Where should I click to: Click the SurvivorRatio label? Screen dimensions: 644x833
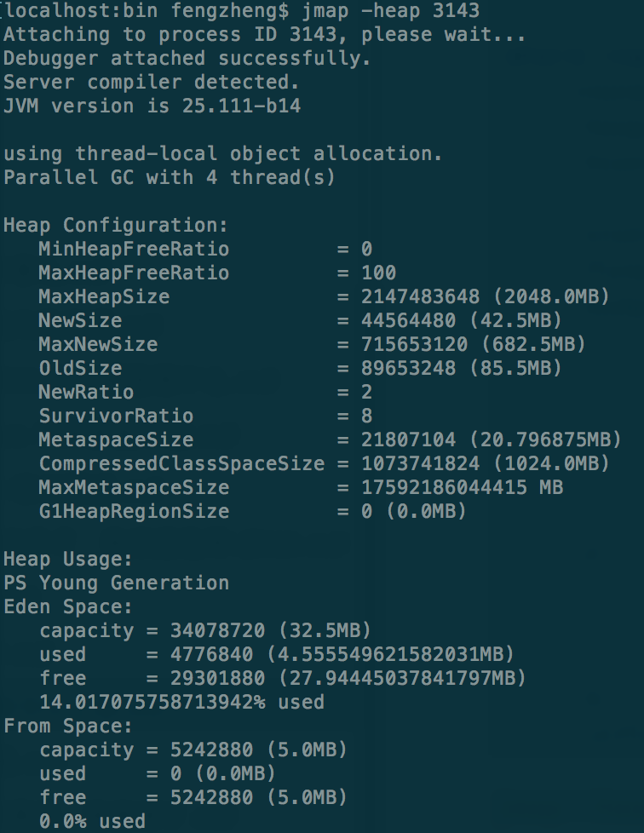(116, 416)
